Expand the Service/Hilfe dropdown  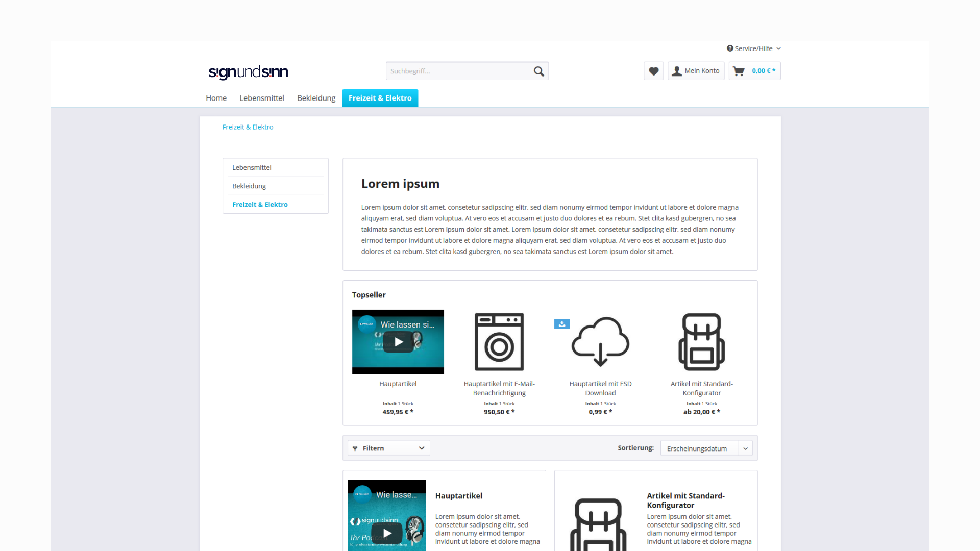(x=754, y=48)
